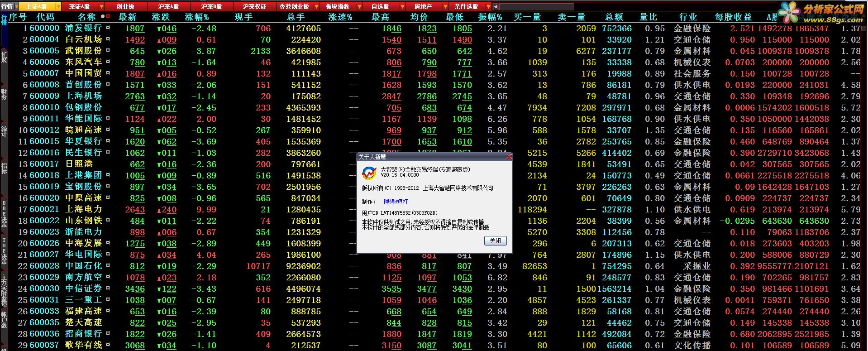
Task: Click the marker icon beside 民生银行
Action: (108, 152)
